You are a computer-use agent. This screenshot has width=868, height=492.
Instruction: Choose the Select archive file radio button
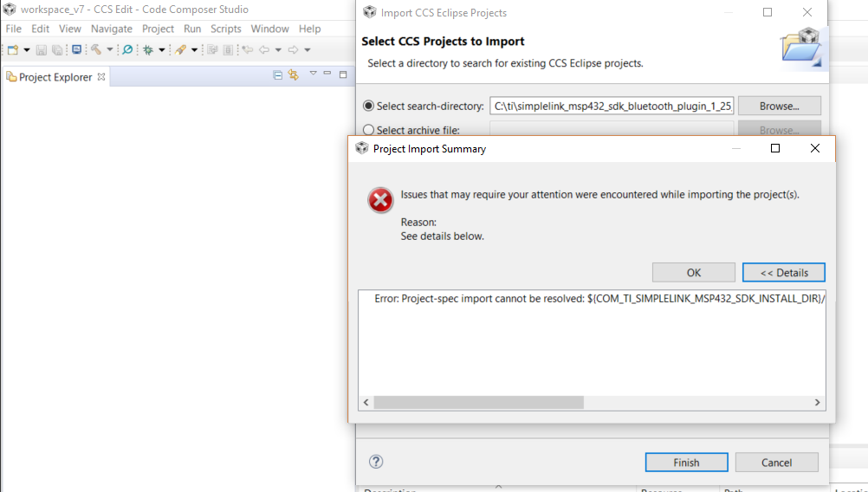pos(369,130)
